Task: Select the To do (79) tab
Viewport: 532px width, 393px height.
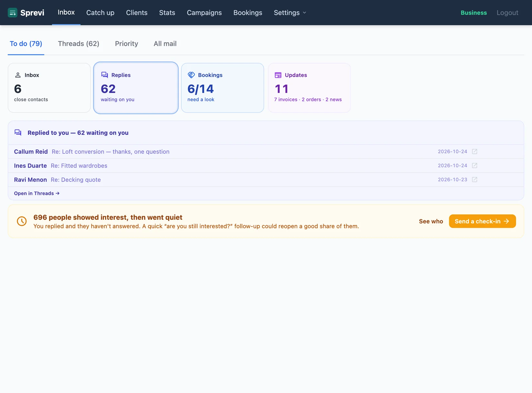Action: (x=26, y=44)
